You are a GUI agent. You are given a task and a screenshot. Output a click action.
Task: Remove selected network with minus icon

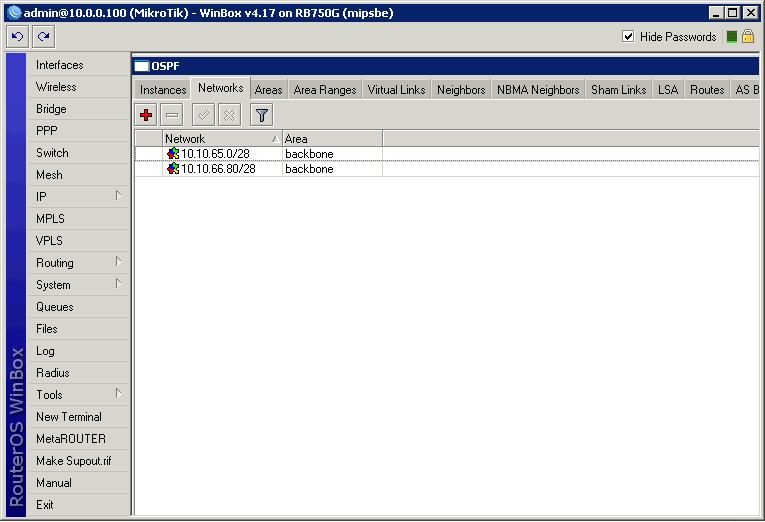pos(172,115)
